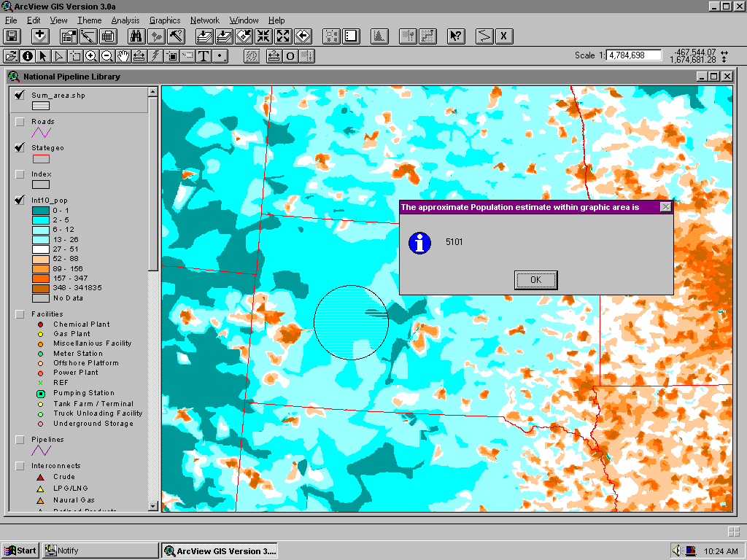Screen dimensions: 747x560
Task: Click Zoom to Previous Extent icon
Action: tap(303, 36)
